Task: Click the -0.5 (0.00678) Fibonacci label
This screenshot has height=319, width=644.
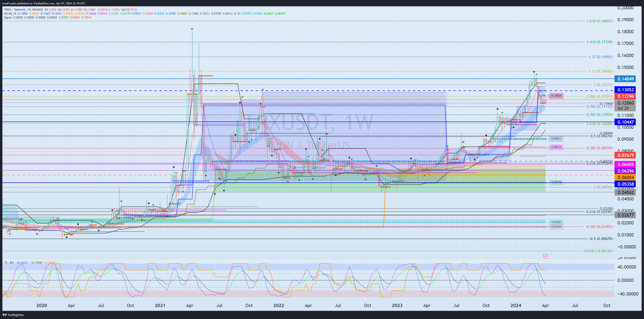Action: tap(601, 239)
